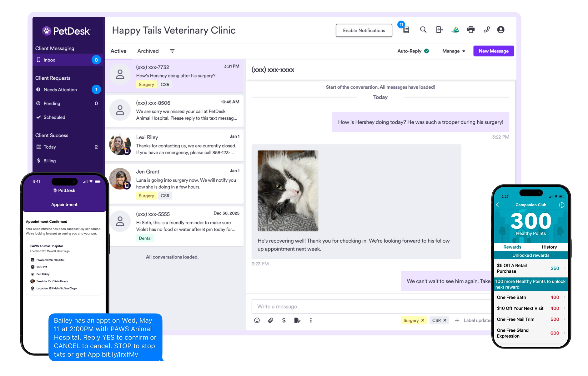Viewport: 588px width, 376px height.
Task: Click Lexi Riley's profile photo
Action: (x=120, y=145)
